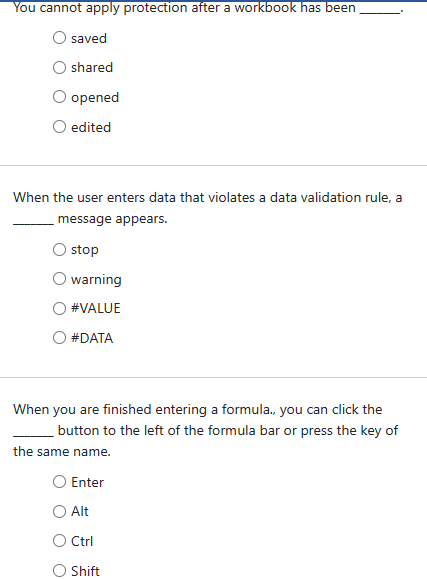The width and height of the screenshot is (427, 579).
Task: Click the formula bar question text
Action: tap(205, 430)
